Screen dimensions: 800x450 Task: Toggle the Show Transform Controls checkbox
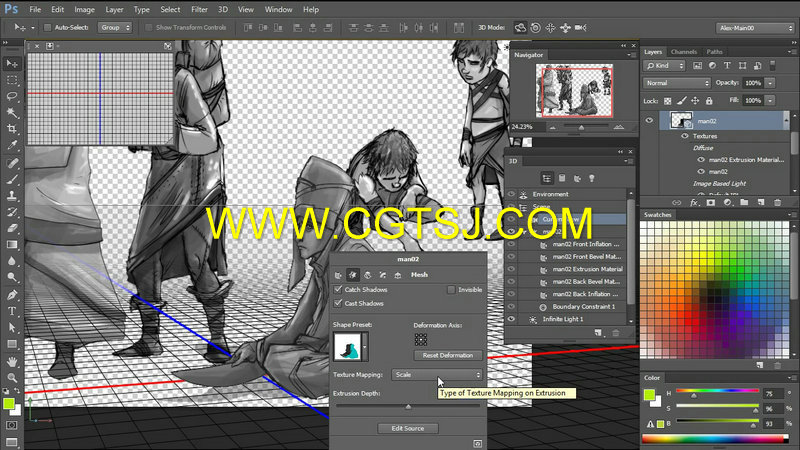[x=149, y=28]
